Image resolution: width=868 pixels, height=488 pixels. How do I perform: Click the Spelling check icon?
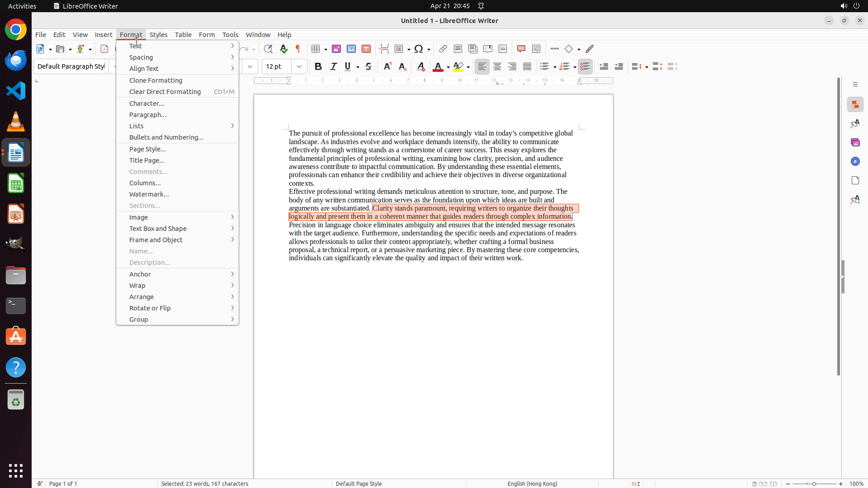pyautogui.click(x=283, y=49)
